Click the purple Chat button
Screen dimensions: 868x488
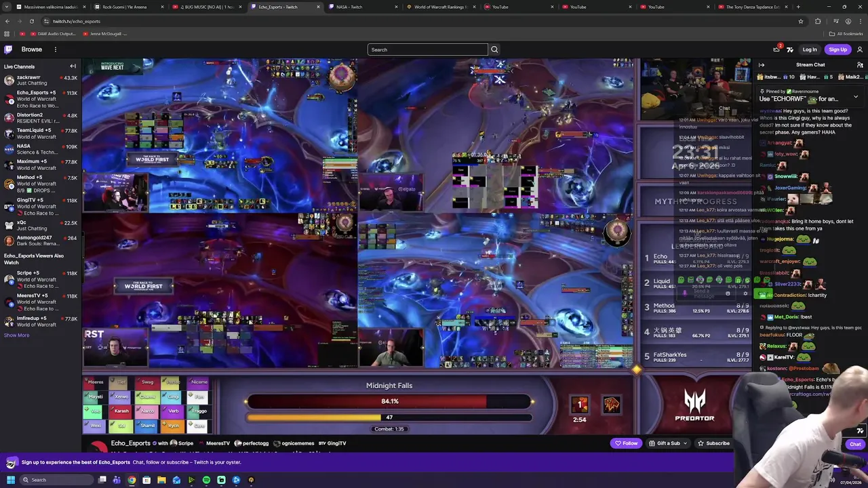coord(855,445)
